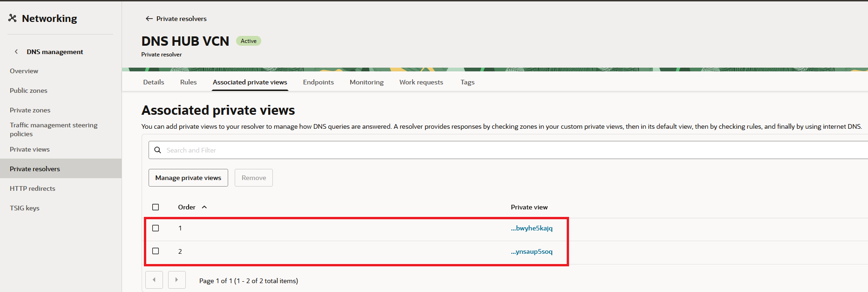Open the ...ynsaup5soq private view link
This screenshot has height=292, width=868.
(x=531, y=251)
